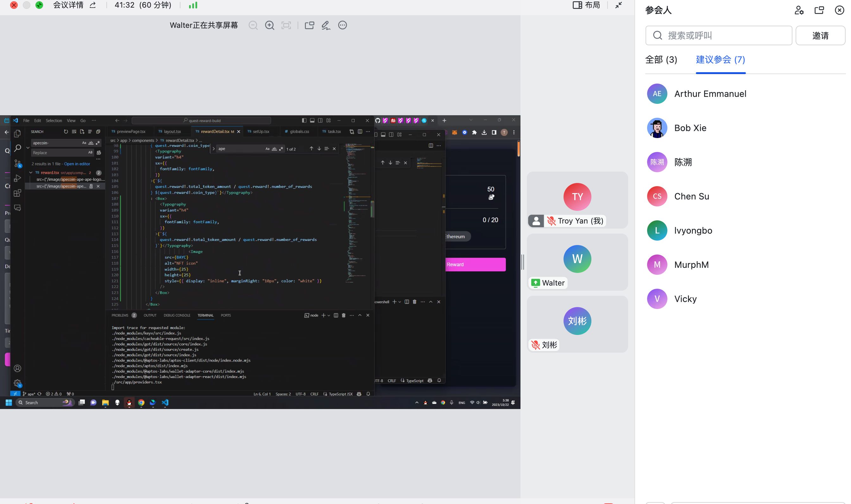Toggle mute for 刘彬 participant
This screenshot has width=851, height=504.
click(x=536, y=344)
